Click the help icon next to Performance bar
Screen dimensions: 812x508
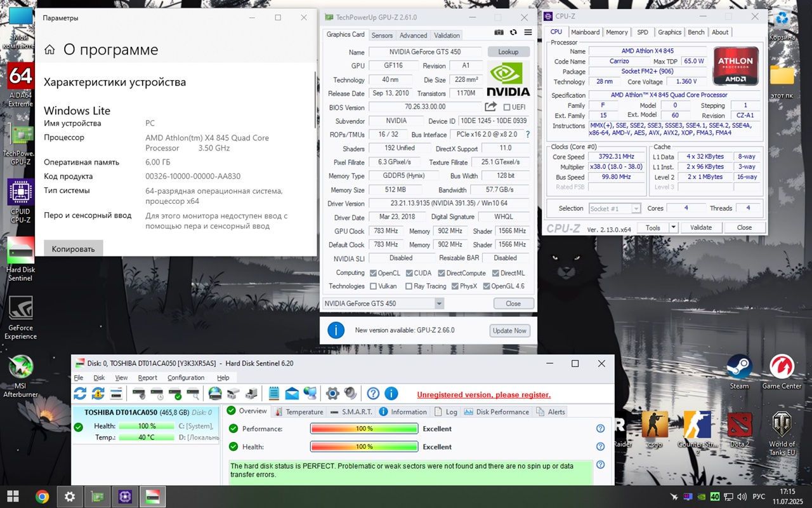pos(600,429)
